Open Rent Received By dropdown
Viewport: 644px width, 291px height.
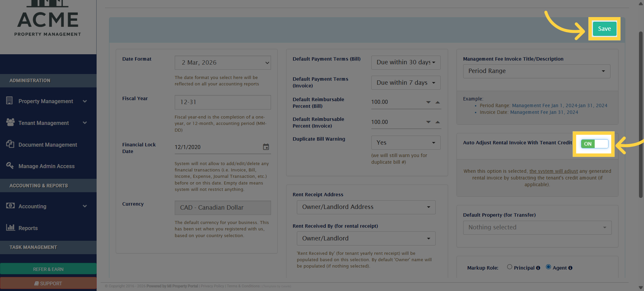(x=366, y=238)
